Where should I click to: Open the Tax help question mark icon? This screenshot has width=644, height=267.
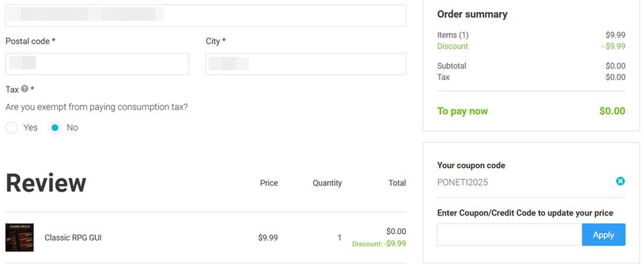pyautogui.click(x=24, y=89)
